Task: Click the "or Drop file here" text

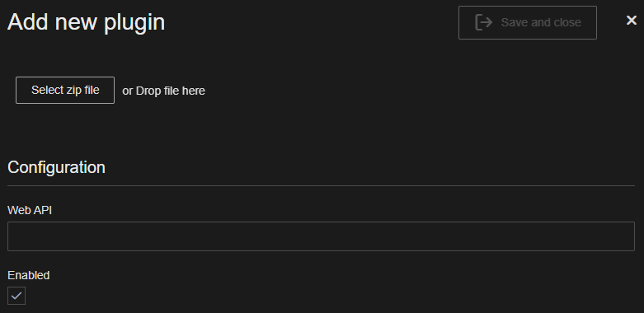Action: click(x=163, y=91)
